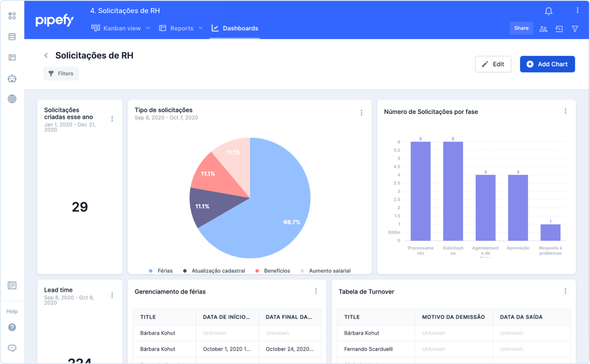Viewport: 590px width, 364px height.
Task: Toggle the Férias legend item in pie chart
Action: click(161, 271)
